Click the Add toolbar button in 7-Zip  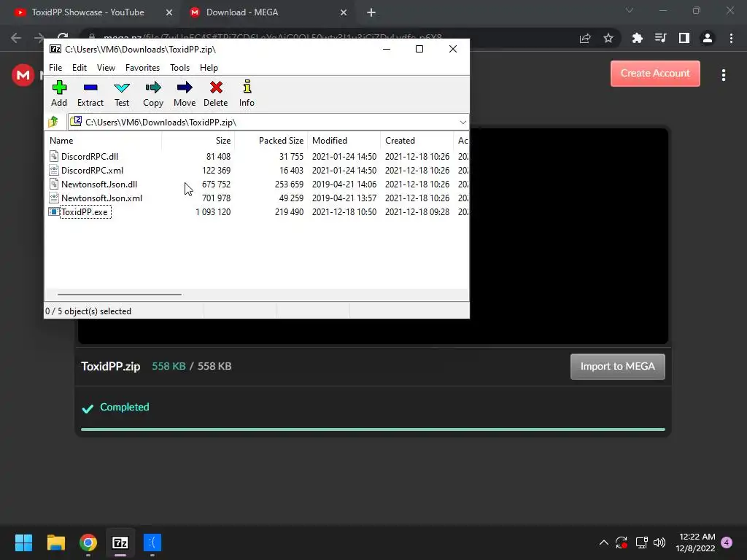tap(59, 93)
